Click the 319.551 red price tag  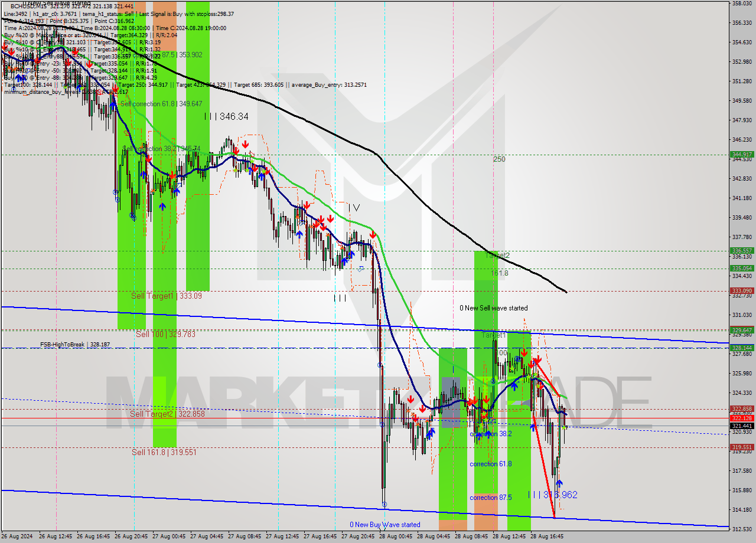pyautogui.click(x=742, y=447)
